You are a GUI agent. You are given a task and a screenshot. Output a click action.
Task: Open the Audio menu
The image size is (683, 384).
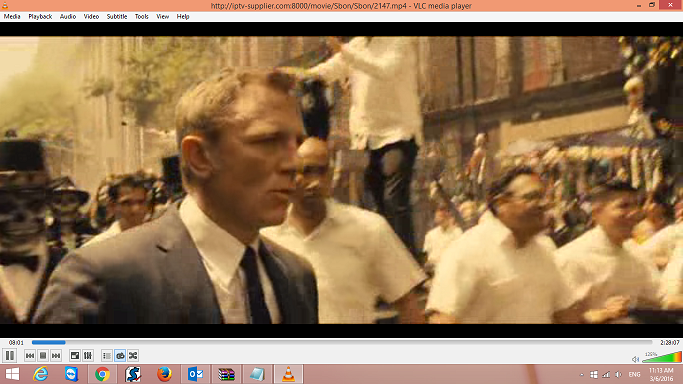(x=68, y=17)
